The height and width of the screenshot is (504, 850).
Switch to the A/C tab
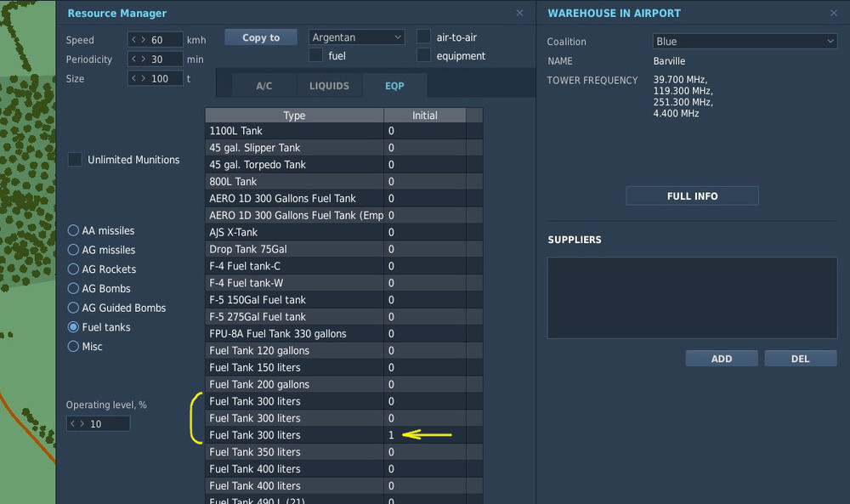(264, 86)
